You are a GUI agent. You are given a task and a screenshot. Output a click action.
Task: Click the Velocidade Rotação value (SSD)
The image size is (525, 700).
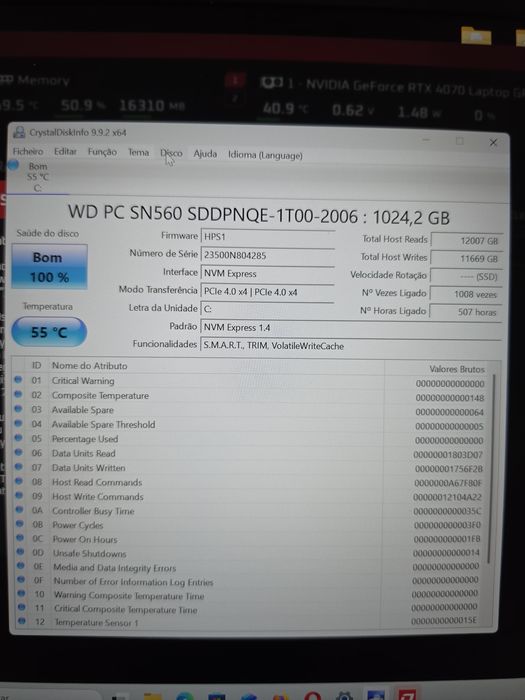point(467,276)
